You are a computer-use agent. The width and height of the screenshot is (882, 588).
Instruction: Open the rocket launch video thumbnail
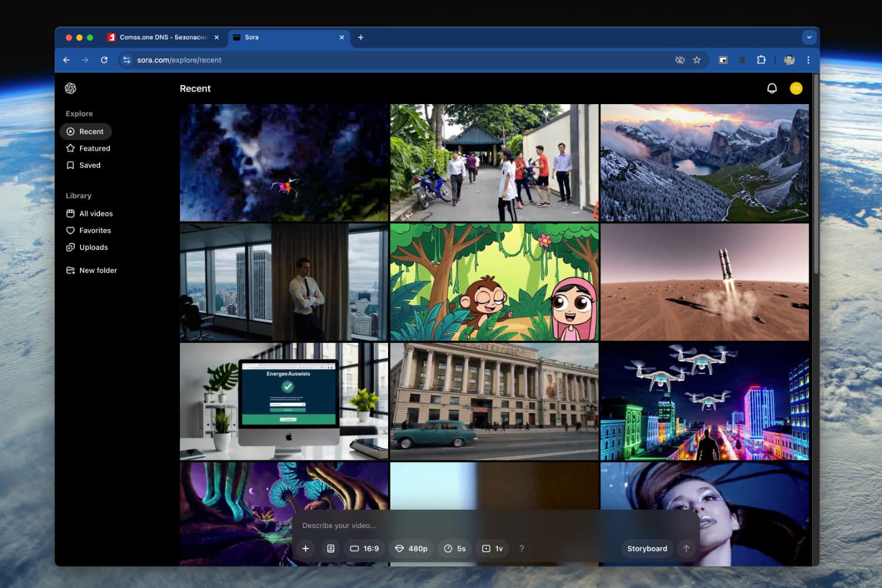click(x=704, y=282)
